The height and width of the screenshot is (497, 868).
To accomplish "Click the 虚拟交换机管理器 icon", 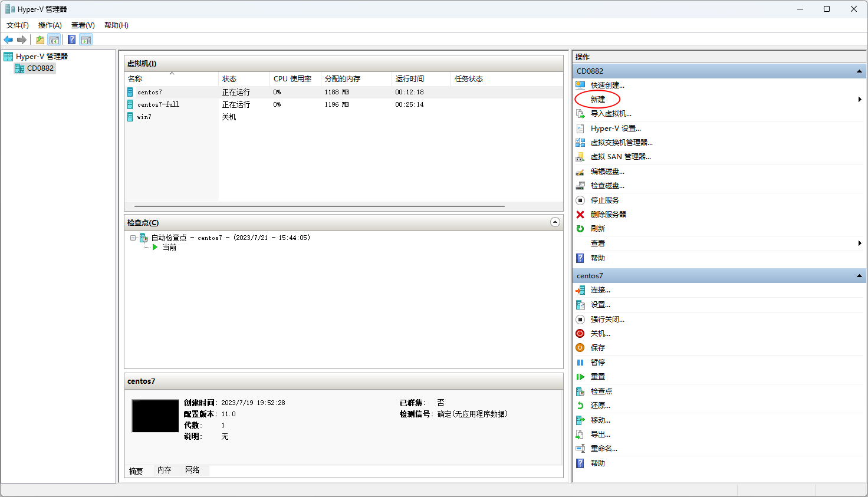I will click(x=580, y=142).
